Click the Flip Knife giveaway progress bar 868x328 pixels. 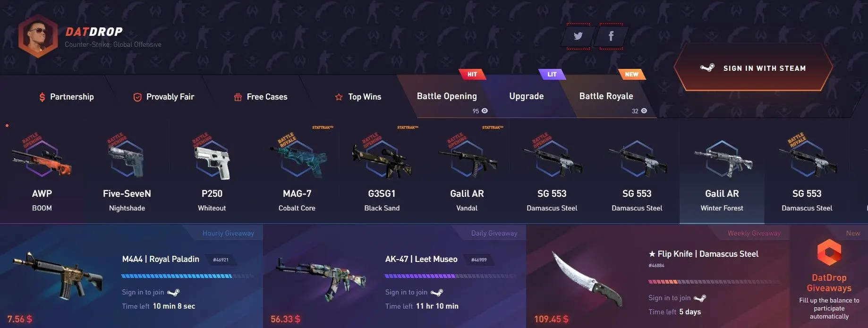714,282
